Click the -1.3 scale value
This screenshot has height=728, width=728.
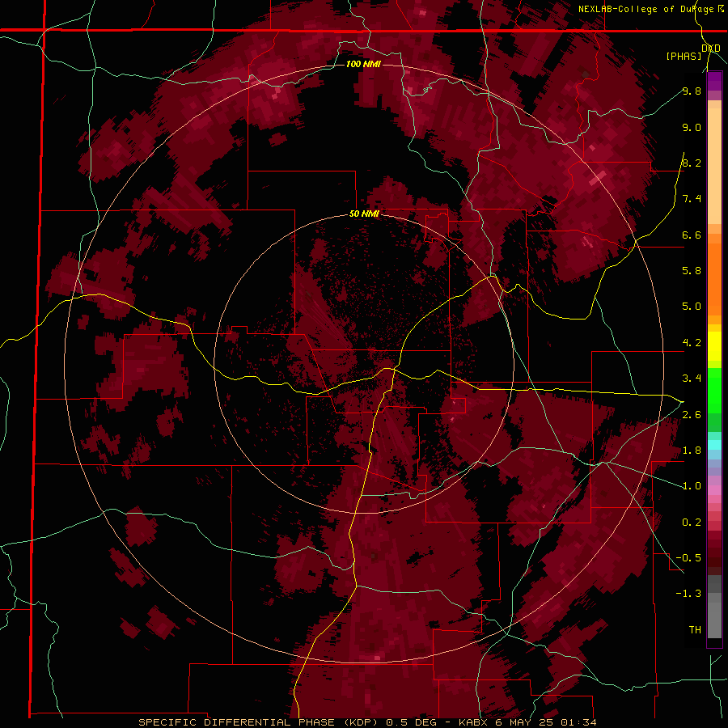click(x=688, y=594)
